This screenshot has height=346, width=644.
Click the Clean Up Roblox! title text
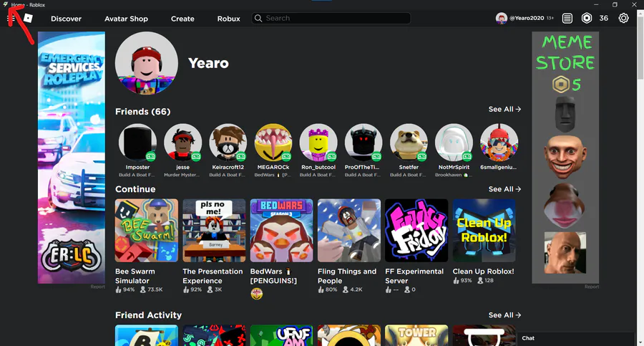(484, 271)
